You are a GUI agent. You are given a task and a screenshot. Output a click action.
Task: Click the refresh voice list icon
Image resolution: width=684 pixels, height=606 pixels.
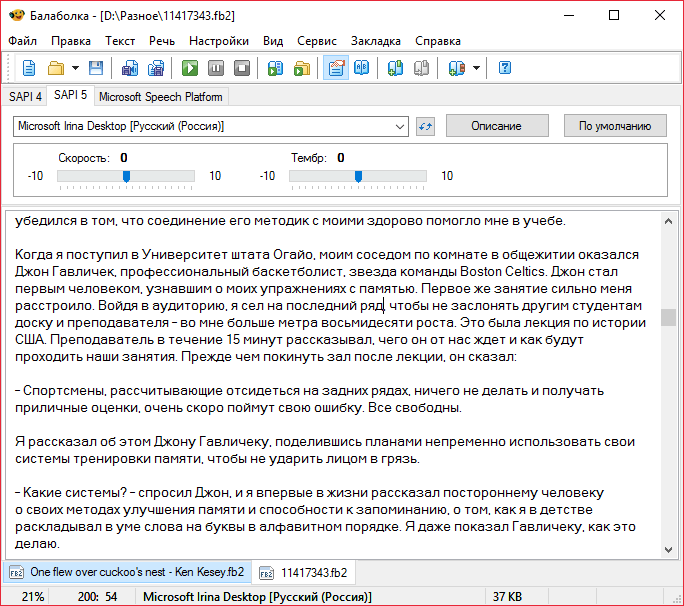tap(425, 127)
